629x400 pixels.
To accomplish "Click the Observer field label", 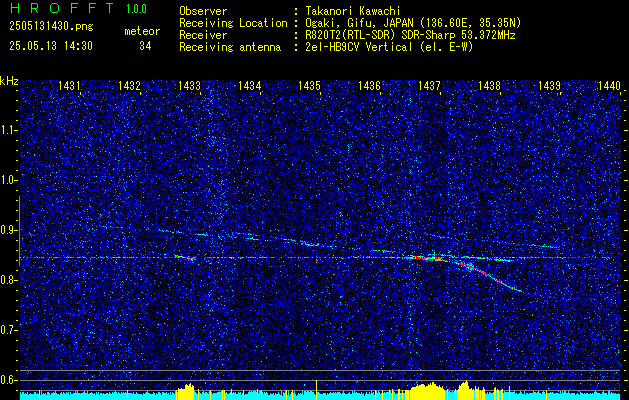I will tap(203, 11).
